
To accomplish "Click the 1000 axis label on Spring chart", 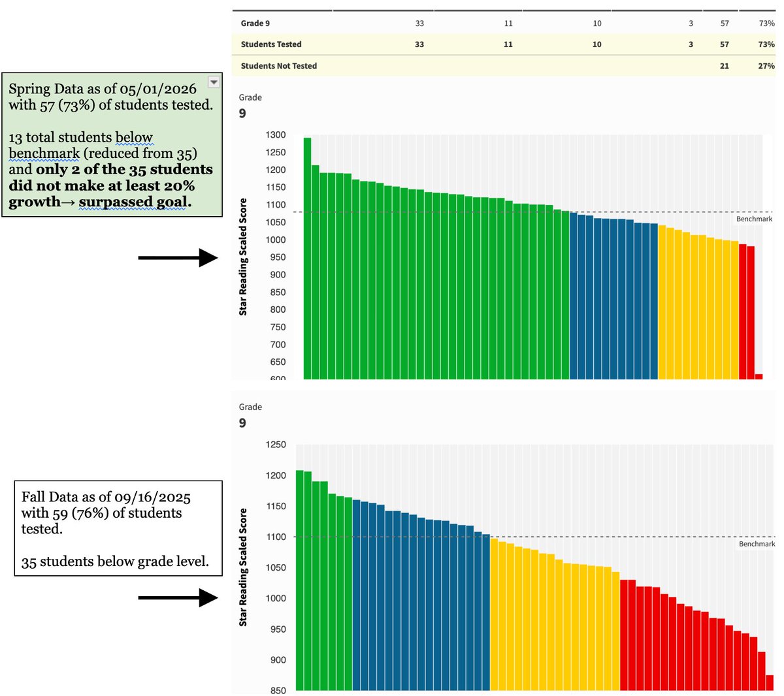I will tap(276, 240).
